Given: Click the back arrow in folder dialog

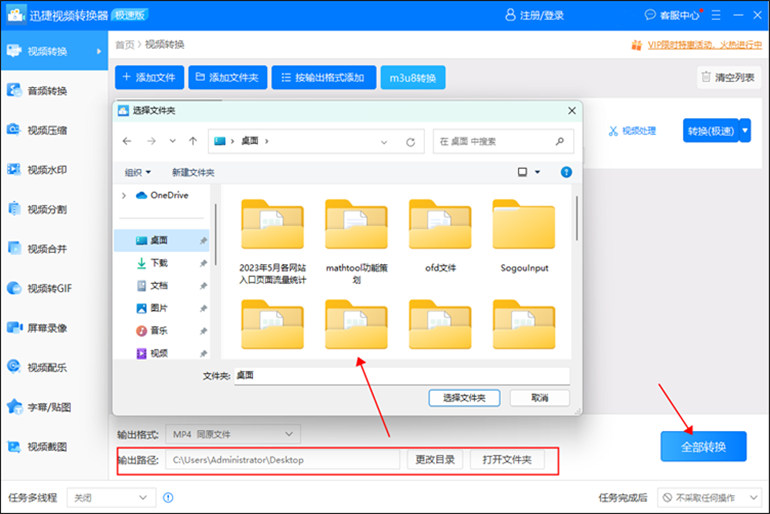Looking at the screenshot, I should click(127, 141).
